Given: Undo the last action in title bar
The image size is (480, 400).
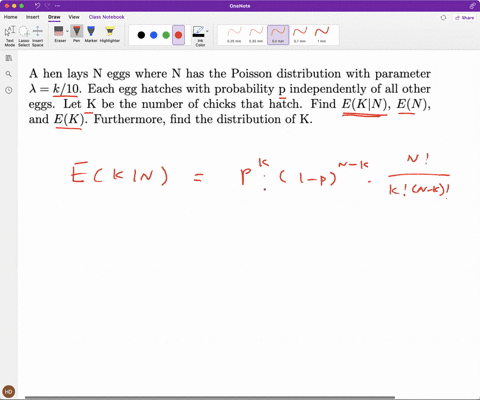Looking at the screenshot, I should click(37, 6).
